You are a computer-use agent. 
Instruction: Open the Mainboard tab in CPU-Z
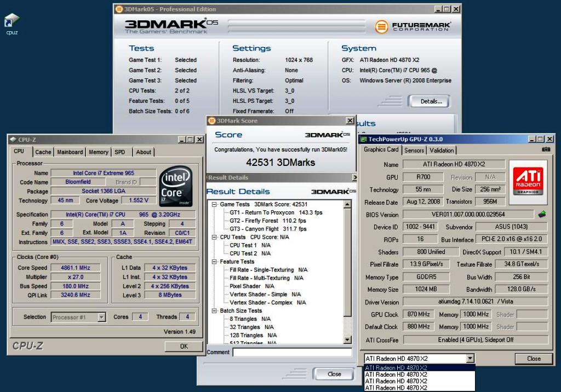click(70, 152)
